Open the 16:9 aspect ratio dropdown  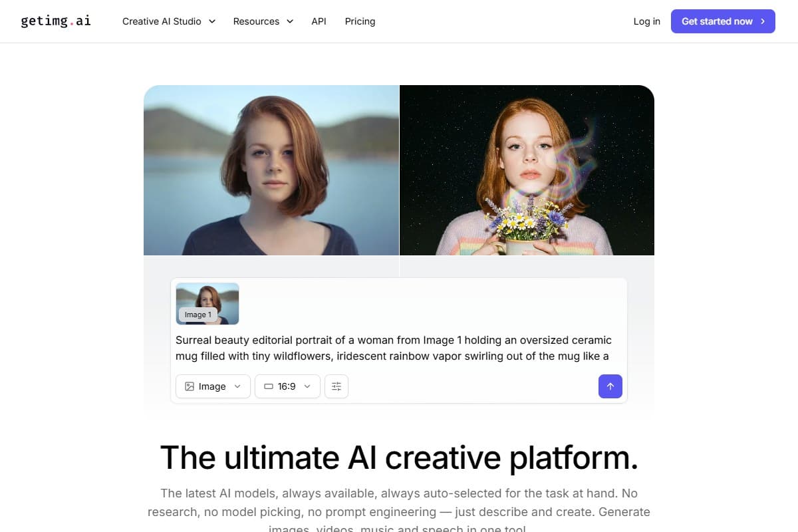click(x=287, y=386)
